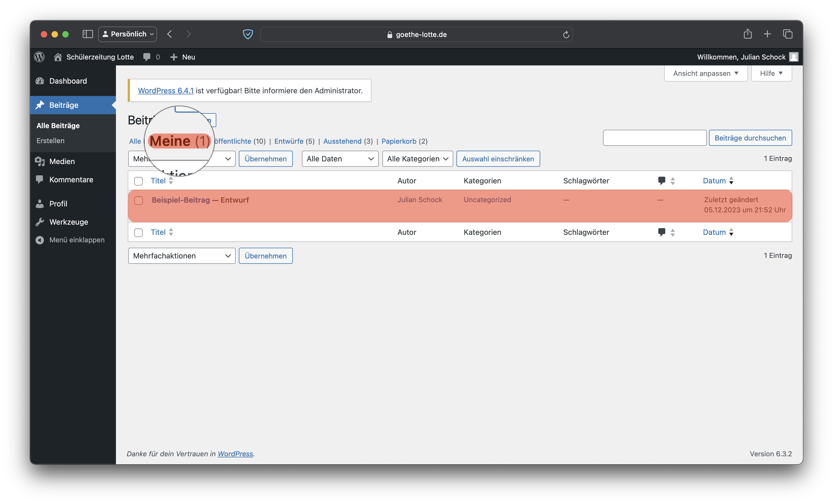833x504 pixels.
Task: Open the comments bubble in admin bar
Action: [147, 57]
